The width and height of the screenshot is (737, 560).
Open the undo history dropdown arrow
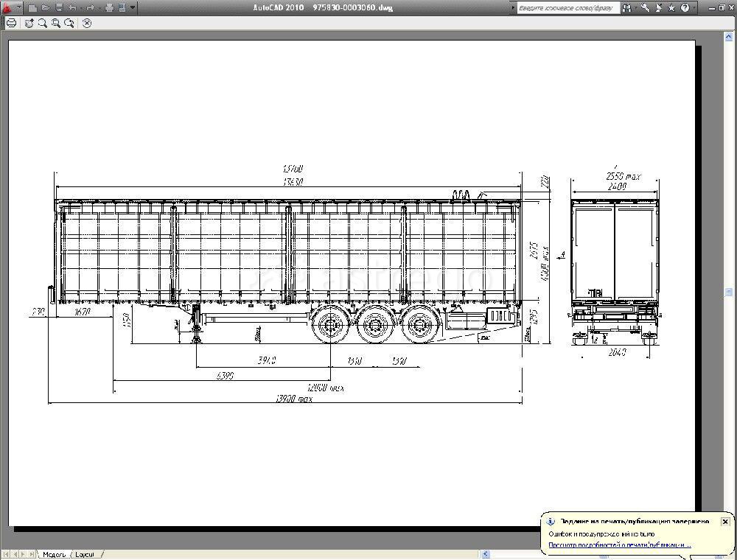81,7
